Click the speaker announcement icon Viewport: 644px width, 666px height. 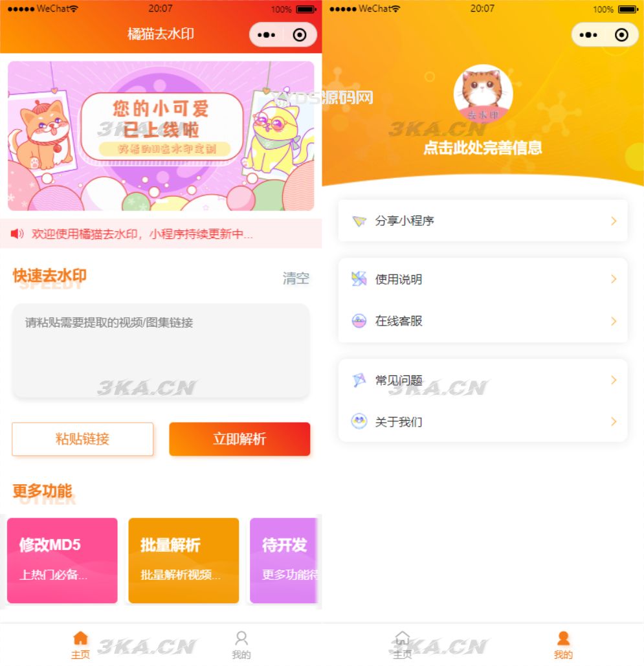coord(17,234)
